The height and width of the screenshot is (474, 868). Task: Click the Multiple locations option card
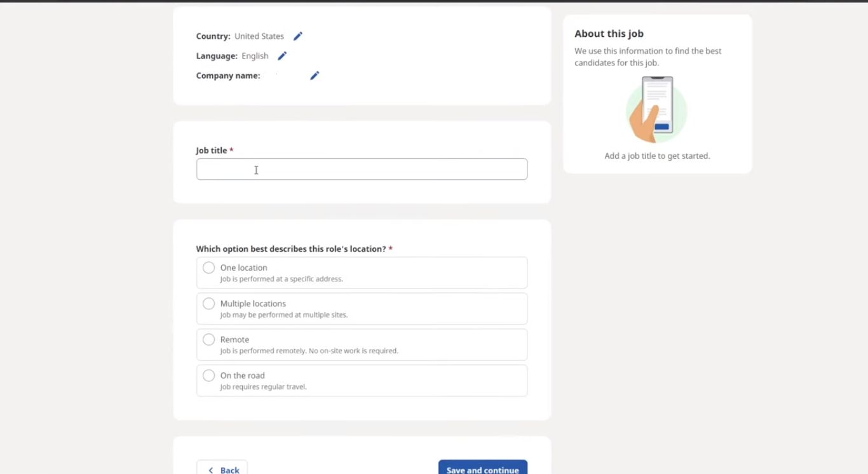click(x=361, y=308)
